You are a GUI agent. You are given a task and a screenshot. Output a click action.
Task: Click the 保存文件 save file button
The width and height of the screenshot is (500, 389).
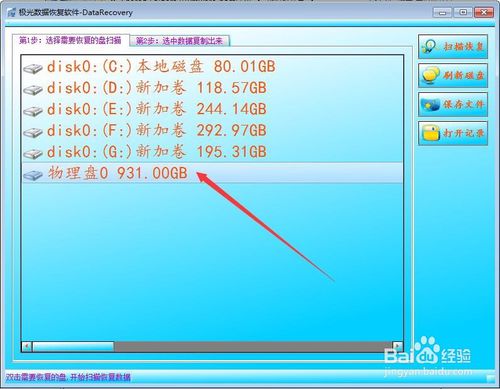coord(453,104)
